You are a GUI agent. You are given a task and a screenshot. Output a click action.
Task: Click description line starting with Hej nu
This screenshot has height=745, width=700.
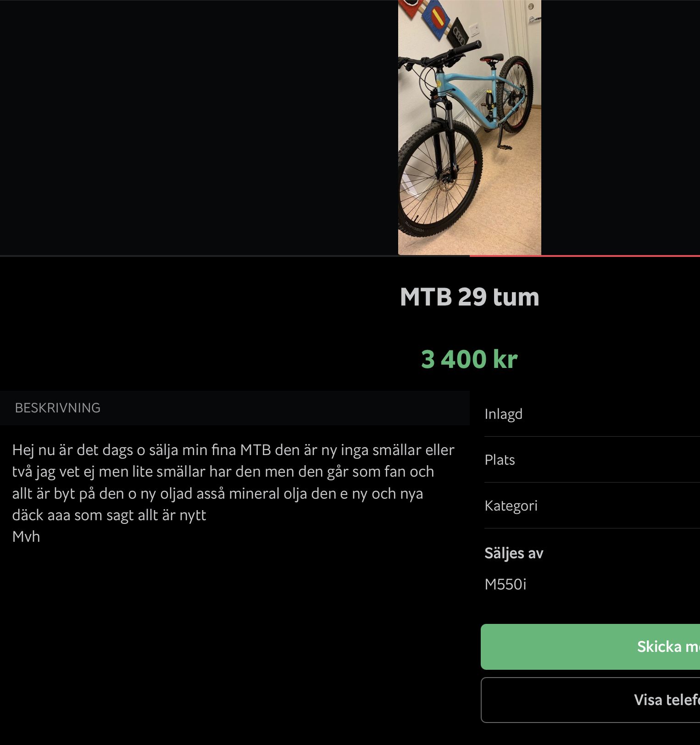click(233, 450)
